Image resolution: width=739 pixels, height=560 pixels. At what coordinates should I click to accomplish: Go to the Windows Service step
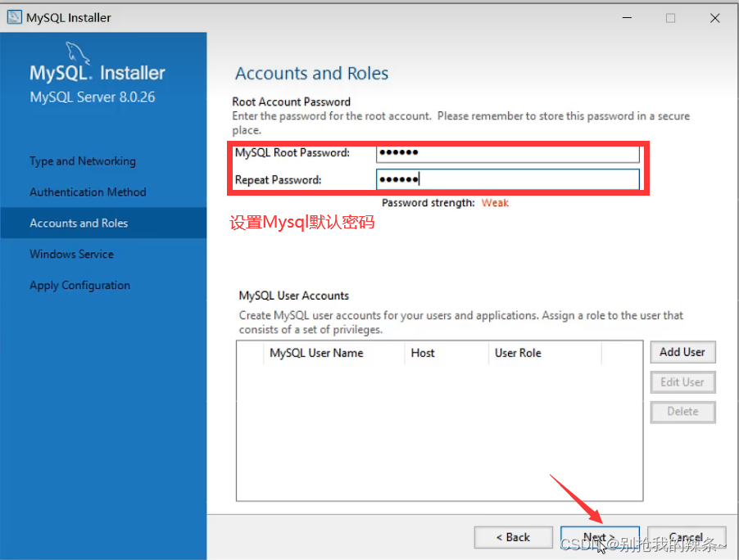(x=71, y=254)
